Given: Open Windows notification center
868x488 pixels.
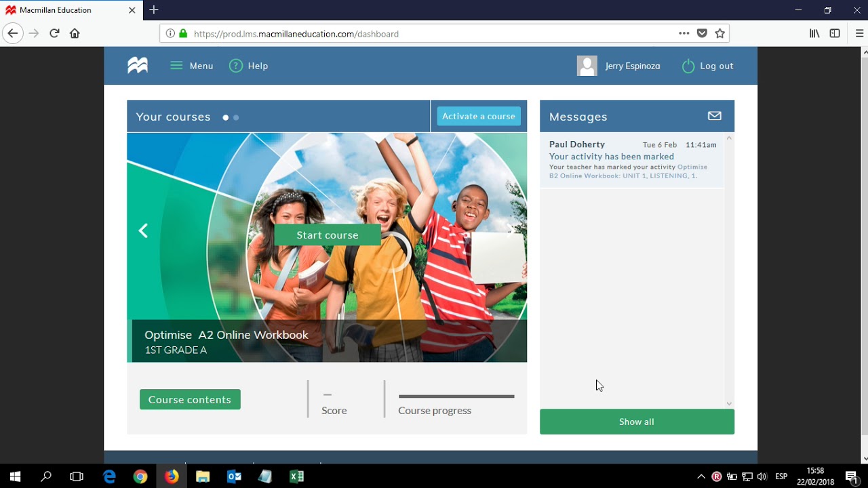Looking at the screenshot, I should pos(852,476).
